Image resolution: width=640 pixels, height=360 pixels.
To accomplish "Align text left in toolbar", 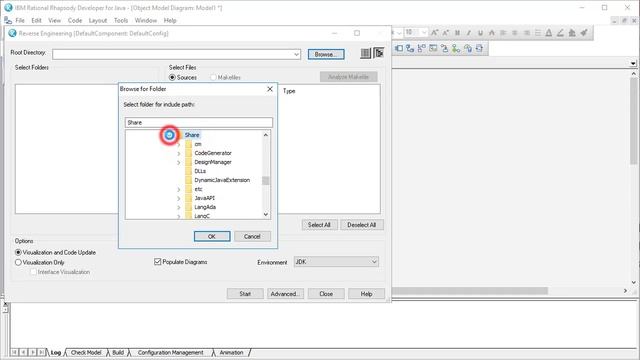I will click(x=503, y=33).
